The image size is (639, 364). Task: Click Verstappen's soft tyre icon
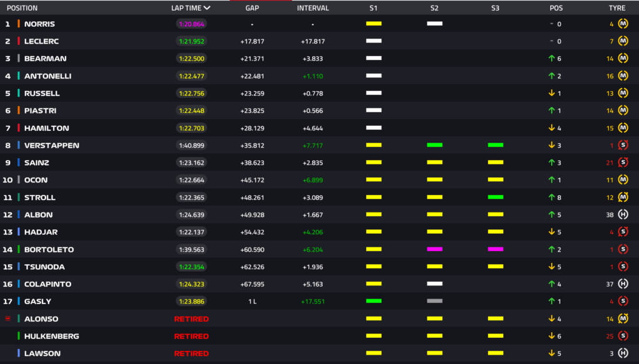[623, 145]
